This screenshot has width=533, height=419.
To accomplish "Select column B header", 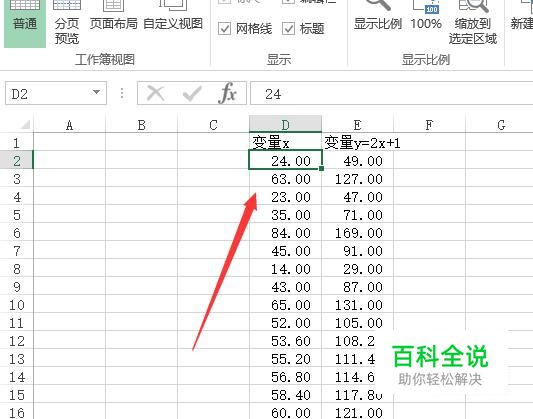I will pos(141,125).
